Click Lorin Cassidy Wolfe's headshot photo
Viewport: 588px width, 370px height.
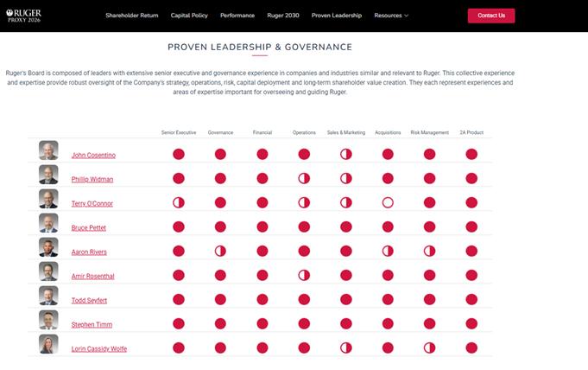pyautogui.click(x=48, y=344)
